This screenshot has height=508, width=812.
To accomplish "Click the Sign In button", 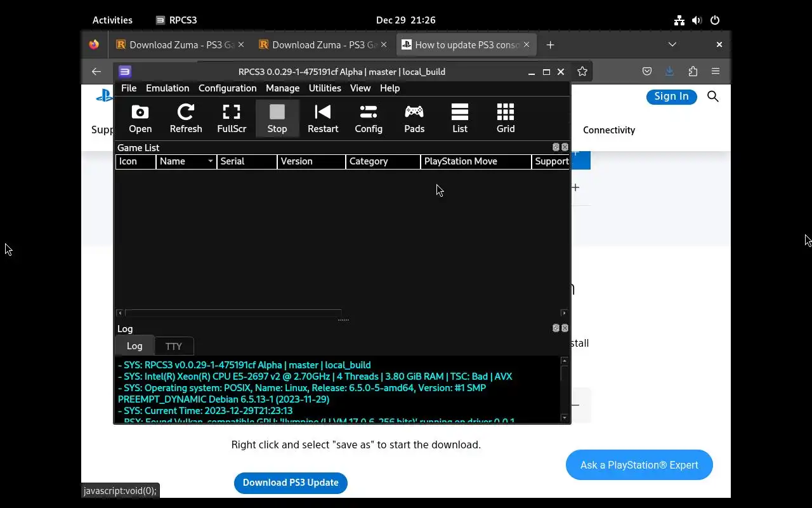I will click(x=671, y=97).
